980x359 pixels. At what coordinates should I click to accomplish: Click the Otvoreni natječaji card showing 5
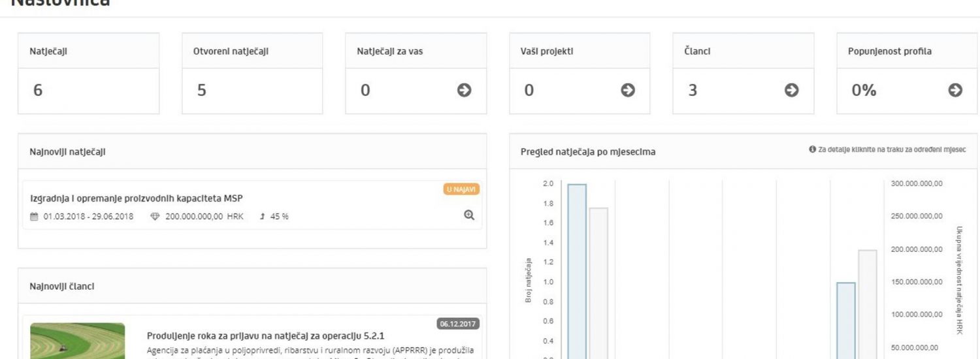[x=252, y=73]
